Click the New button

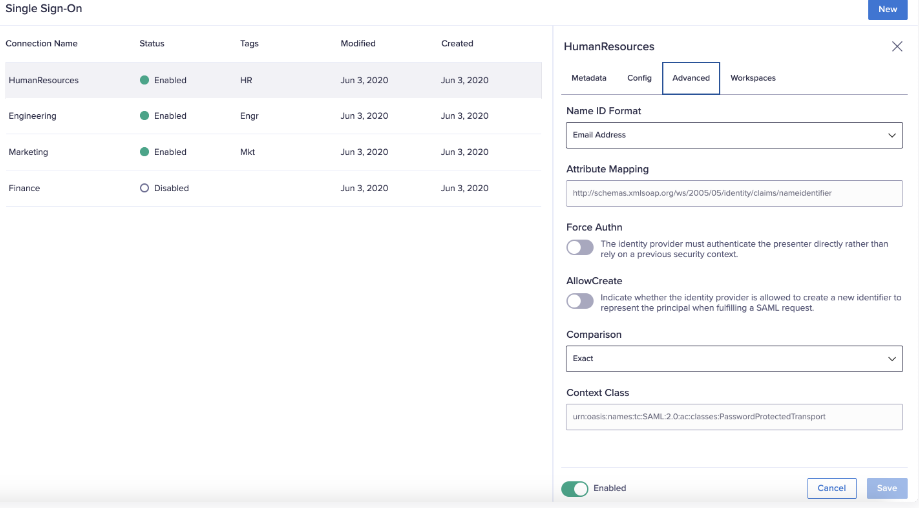(x=887, y=9)
